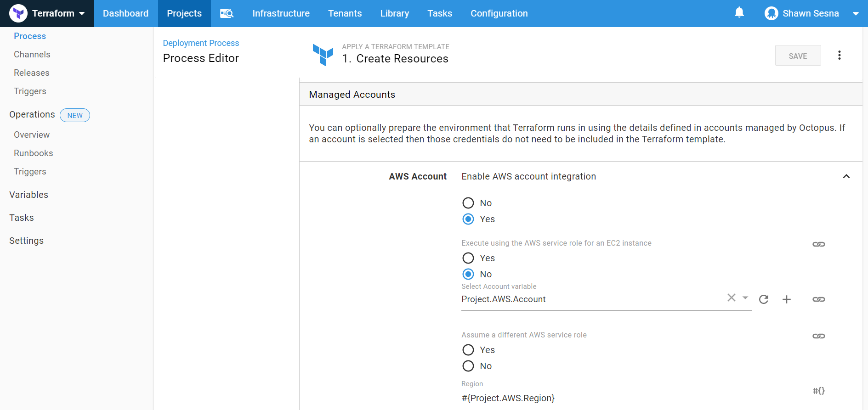
Task: Click the SAVE button
Action: [798, 56]
